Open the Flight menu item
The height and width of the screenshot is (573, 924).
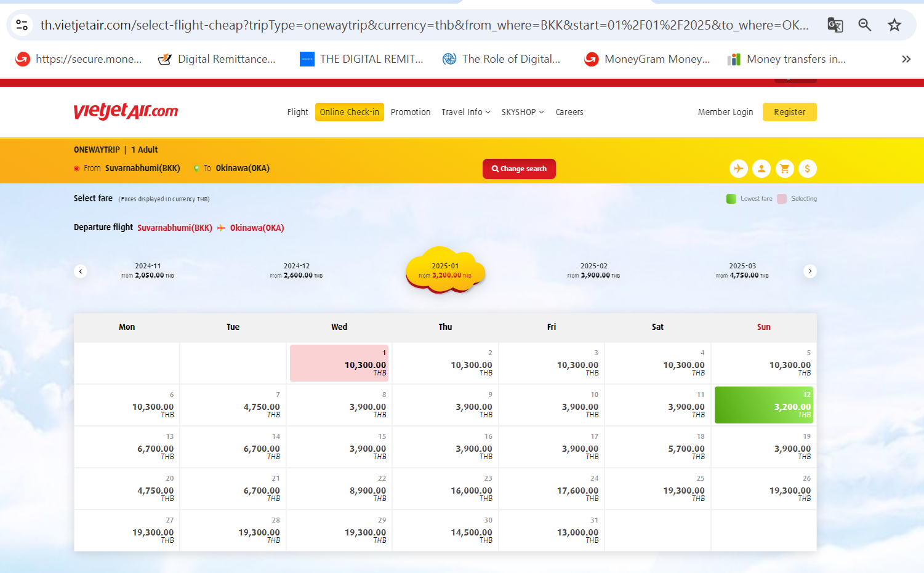click(x=297, y=112)
